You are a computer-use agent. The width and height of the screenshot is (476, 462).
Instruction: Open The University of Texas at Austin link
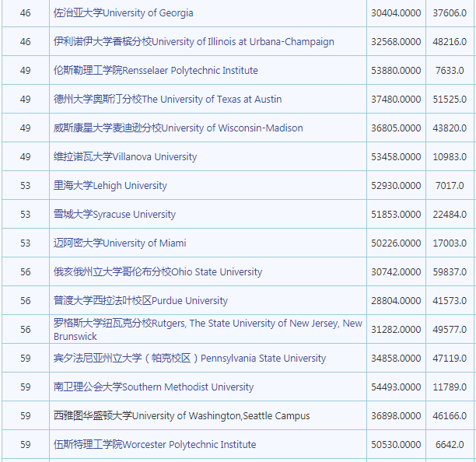pos(167,100)
